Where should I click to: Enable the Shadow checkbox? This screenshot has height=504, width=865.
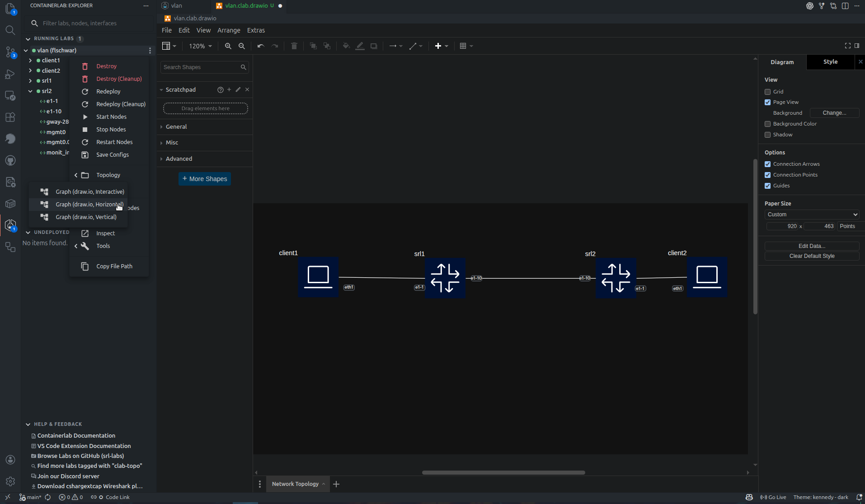pyautogui.click(x=767, y=135)
